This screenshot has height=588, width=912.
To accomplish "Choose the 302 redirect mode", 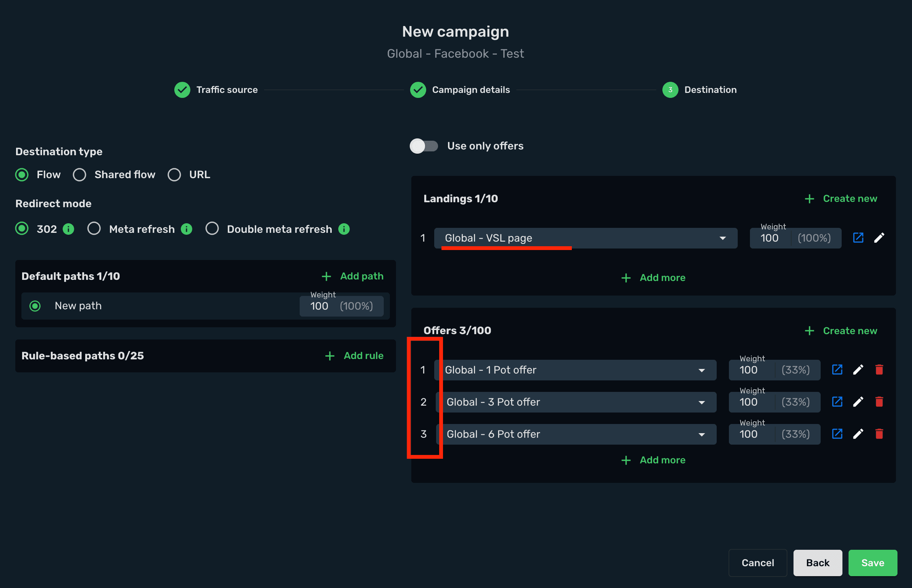I will point(22,229).
